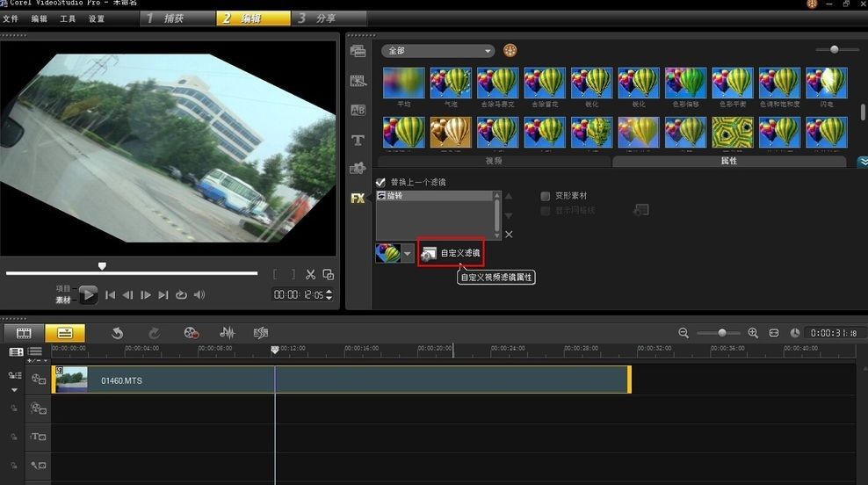This screenshot has width=868, height=485.
Task: Open the Title (T) library panel
Action: click(358, 141)
